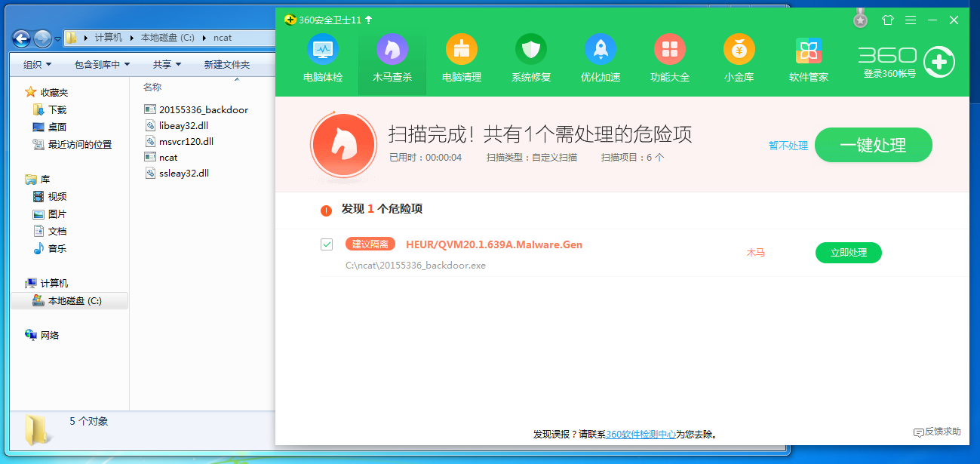Click 计算机 breadcrumb in address bar
The height and width of the screenshot is (464, 980).
[x=108, y=38]
